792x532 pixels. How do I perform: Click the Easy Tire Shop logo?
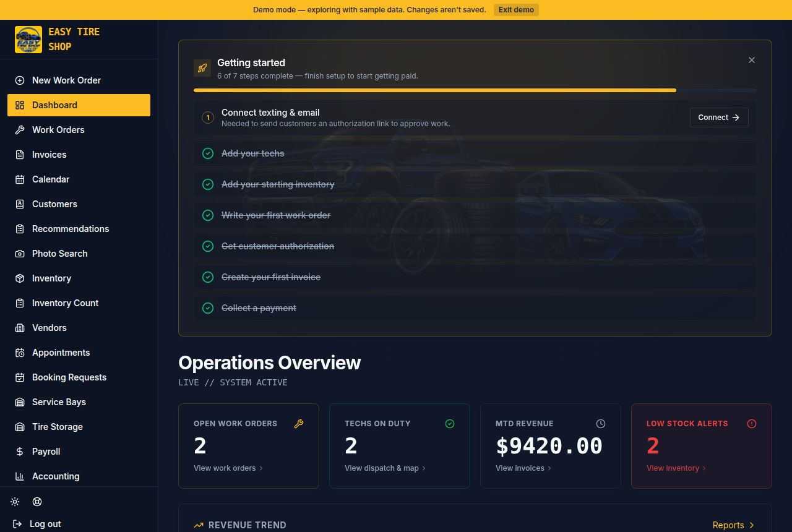tap(28, 40)
